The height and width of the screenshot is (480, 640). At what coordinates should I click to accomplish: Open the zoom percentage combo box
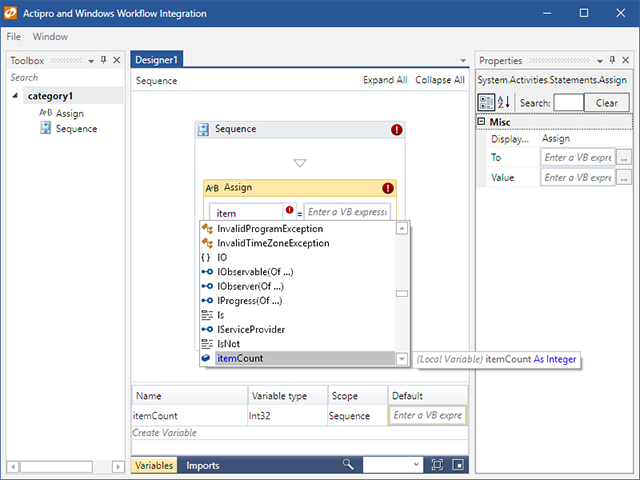pyautogui.click(x=392, y=464)
